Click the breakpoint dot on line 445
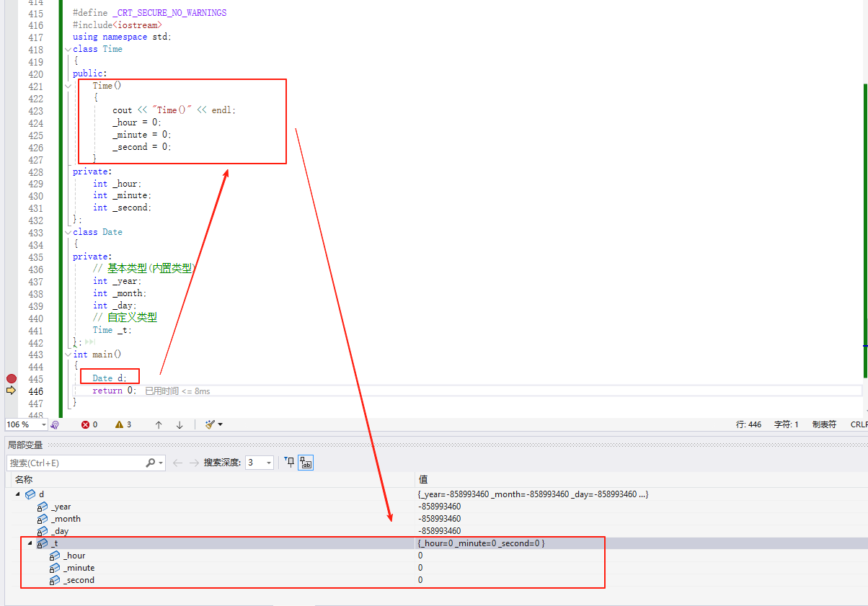Viewport: 868px width, 606px height. (x=11, y=378)
